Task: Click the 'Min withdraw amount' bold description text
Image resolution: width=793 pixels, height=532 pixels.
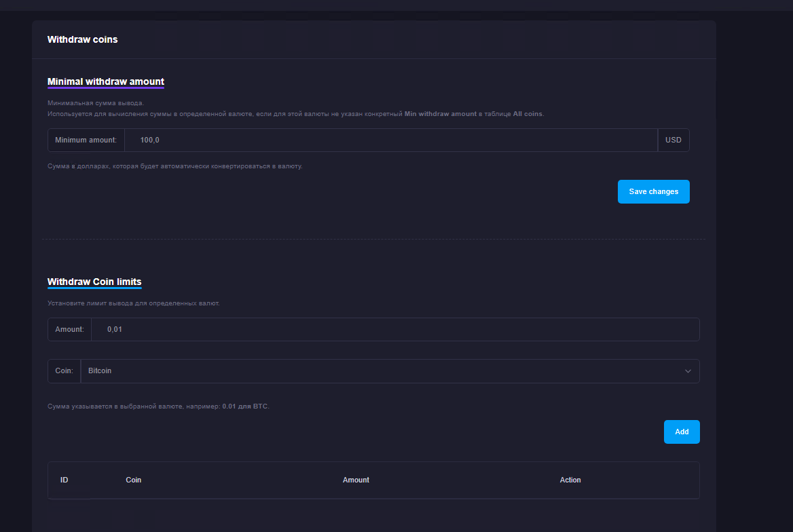Action: pyautogui.click(x=440, y=114)
